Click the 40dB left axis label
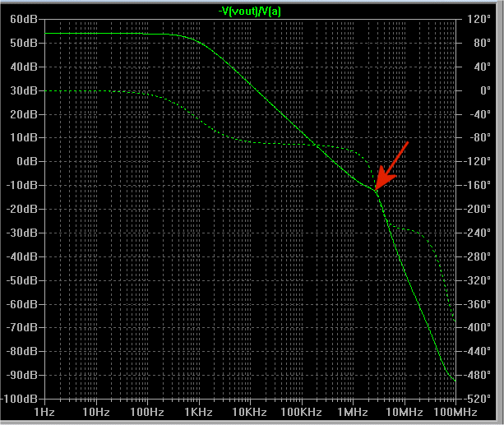 coord(24,67)
